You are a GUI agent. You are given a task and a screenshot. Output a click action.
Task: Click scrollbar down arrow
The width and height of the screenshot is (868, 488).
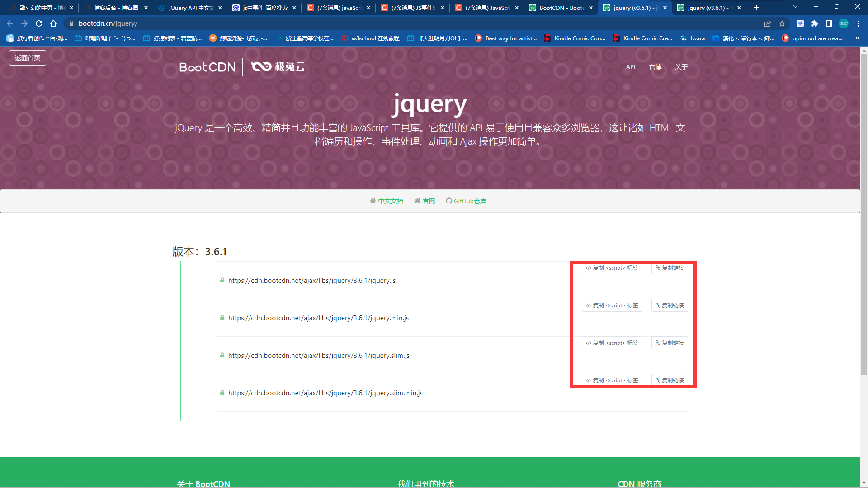864,483
